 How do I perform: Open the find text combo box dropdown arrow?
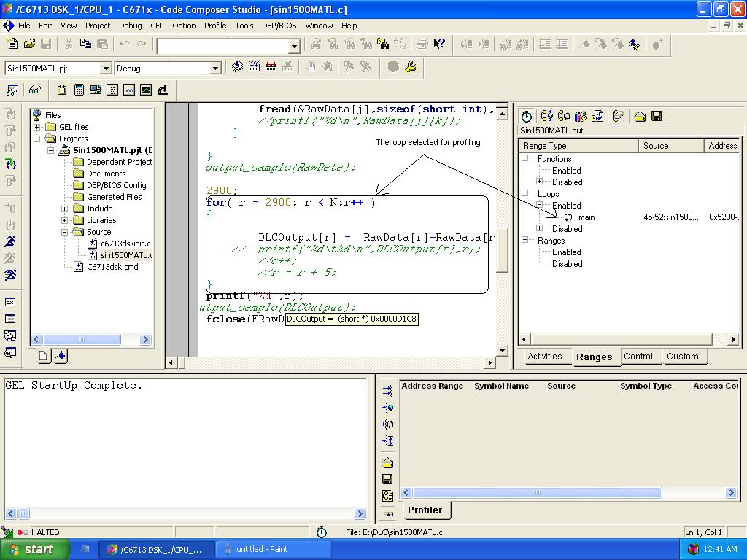[x=294, y=46]
